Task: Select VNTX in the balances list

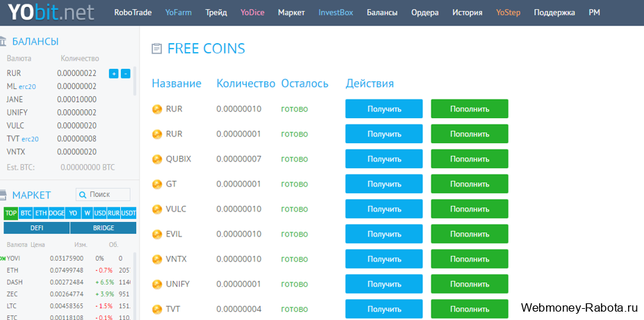Action: (x=16, y=152)
